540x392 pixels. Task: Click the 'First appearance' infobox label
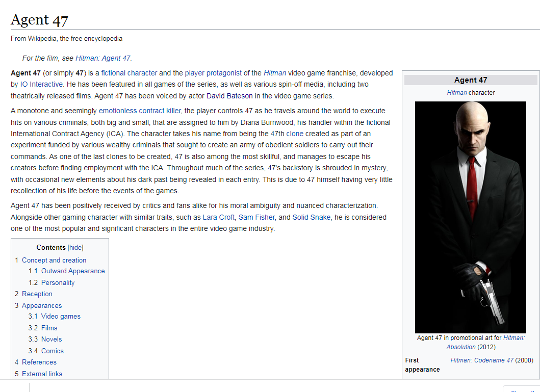coord(422,365)
